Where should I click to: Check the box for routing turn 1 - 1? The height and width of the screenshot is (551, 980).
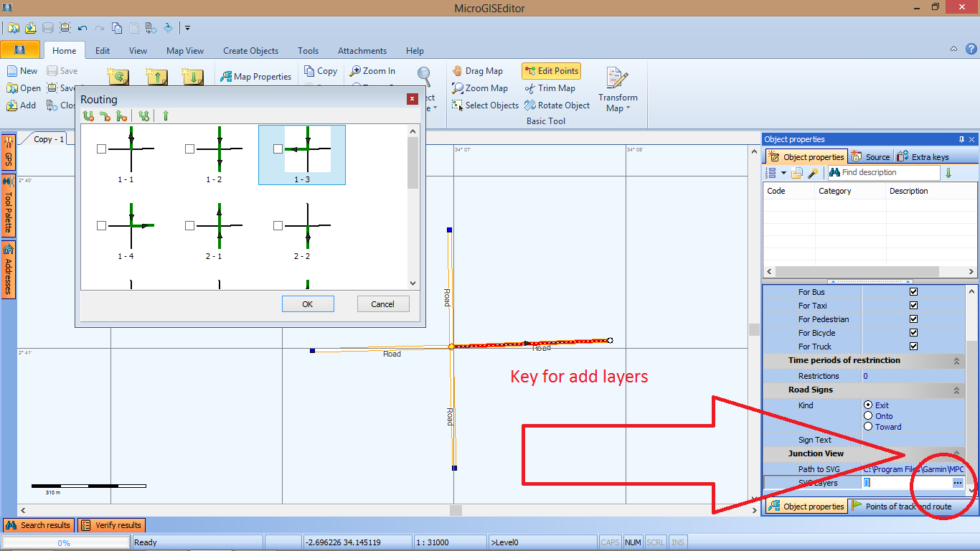101,149
